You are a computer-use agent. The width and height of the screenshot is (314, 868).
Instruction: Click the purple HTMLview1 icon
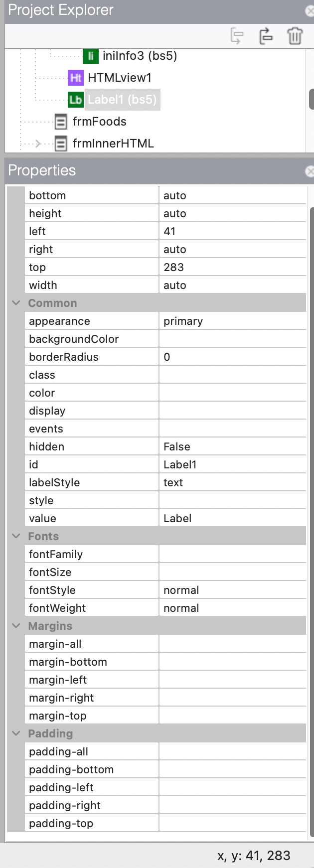point(76,78)
